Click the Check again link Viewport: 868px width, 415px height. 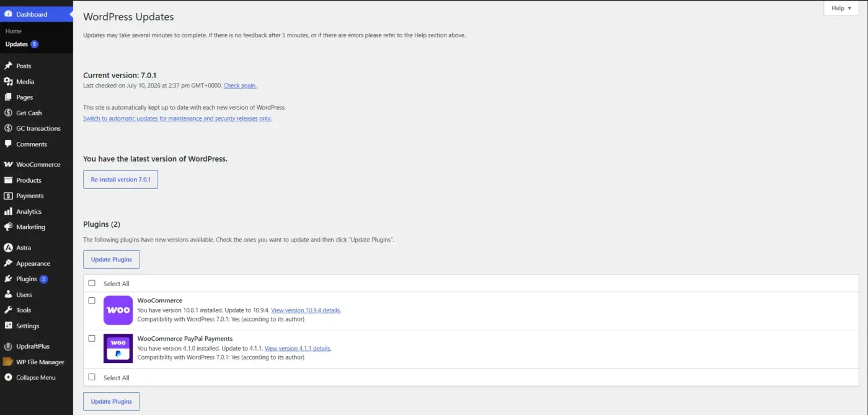pyautogui.click(x=240, y=85)
